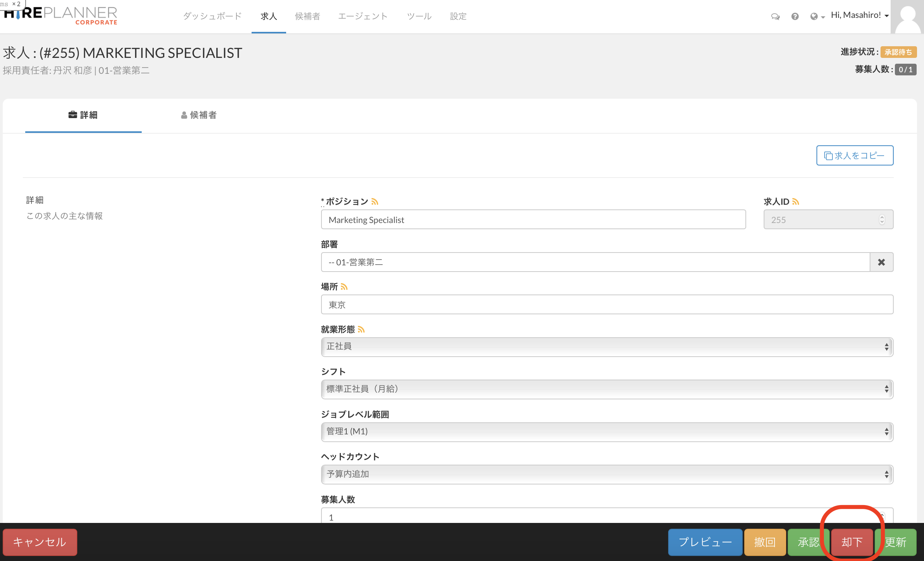This screenshot has height=561, width=924.
Task: Switch to the 候補者 tab
Action: click(x=199, y=115)
